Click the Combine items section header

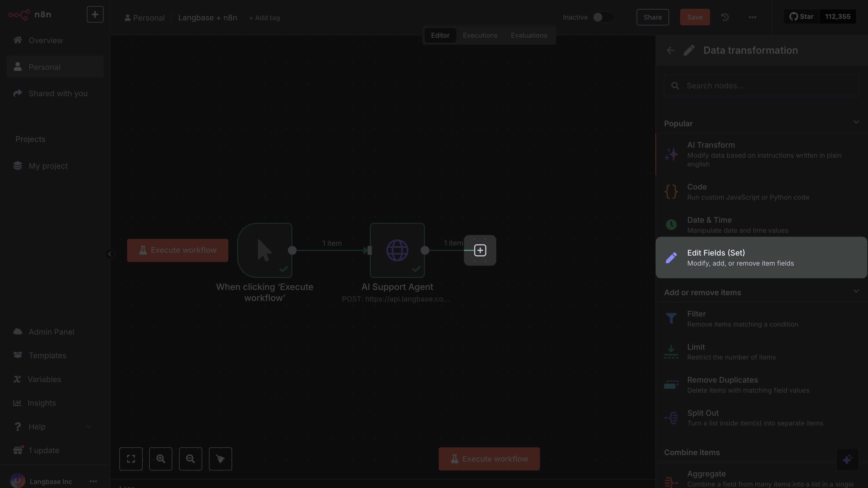pyautogui.click(x=692, y=452)
